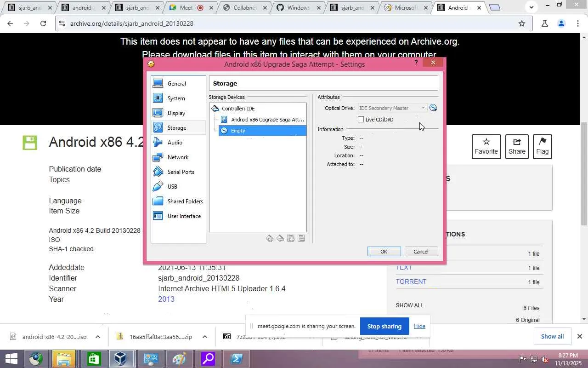Click the Chrome Labs flask icon
This screenshot has height=368, width=588.
pos(544,23)
